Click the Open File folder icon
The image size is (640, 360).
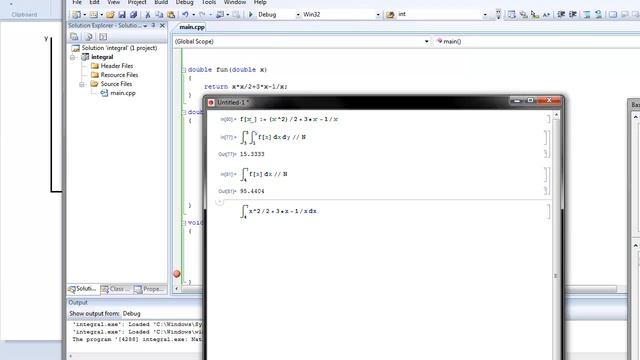point(110,15)
